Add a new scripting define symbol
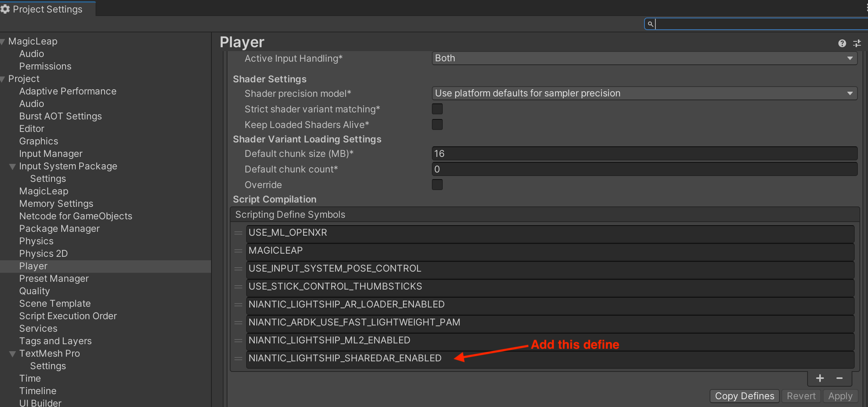Screen dimensions: 868x407 tap(820, 378)
